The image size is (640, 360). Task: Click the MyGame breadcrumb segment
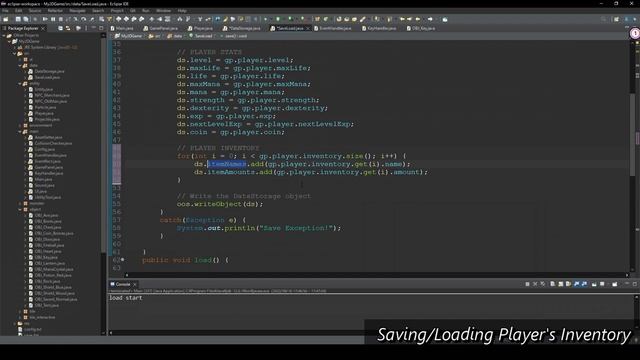[129, 36]
